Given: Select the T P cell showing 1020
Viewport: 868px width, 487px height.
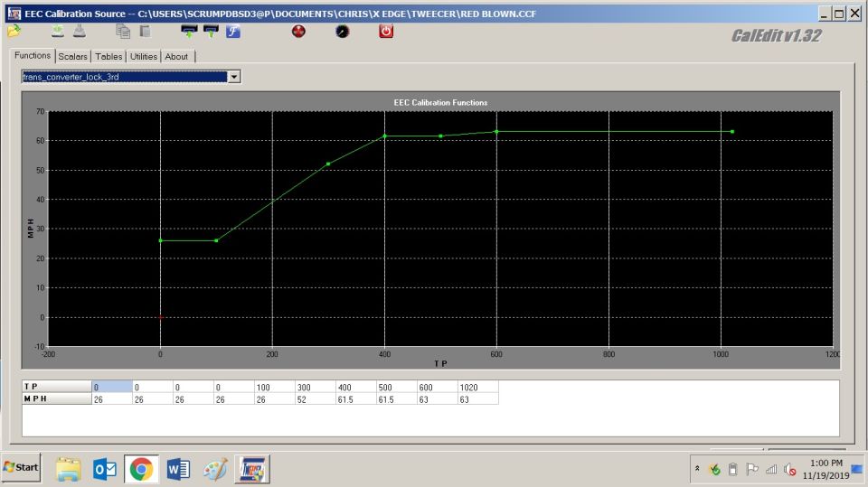Looking at the screenshot, I should [x=478, y=387].
